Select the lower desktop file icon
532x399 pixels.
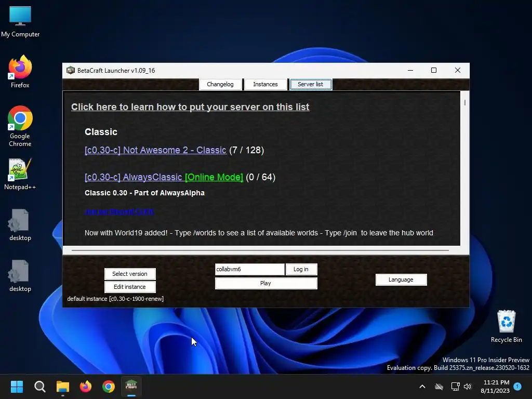coord(20,276)
